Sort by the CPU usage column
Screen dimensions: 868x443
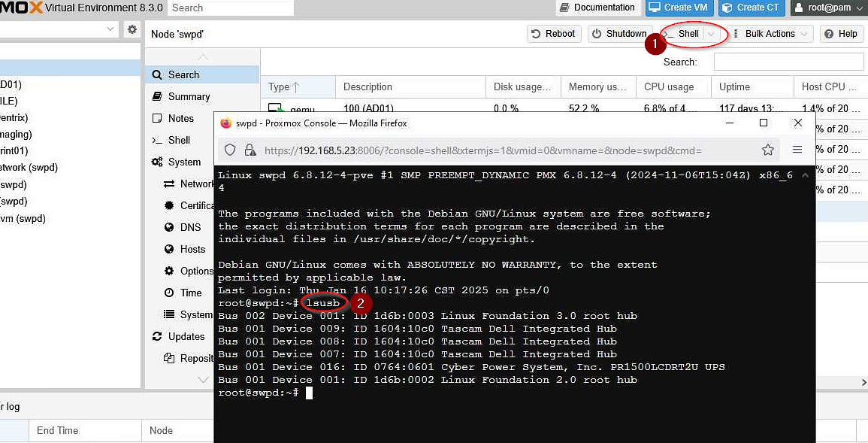click(x=673, y=87)
